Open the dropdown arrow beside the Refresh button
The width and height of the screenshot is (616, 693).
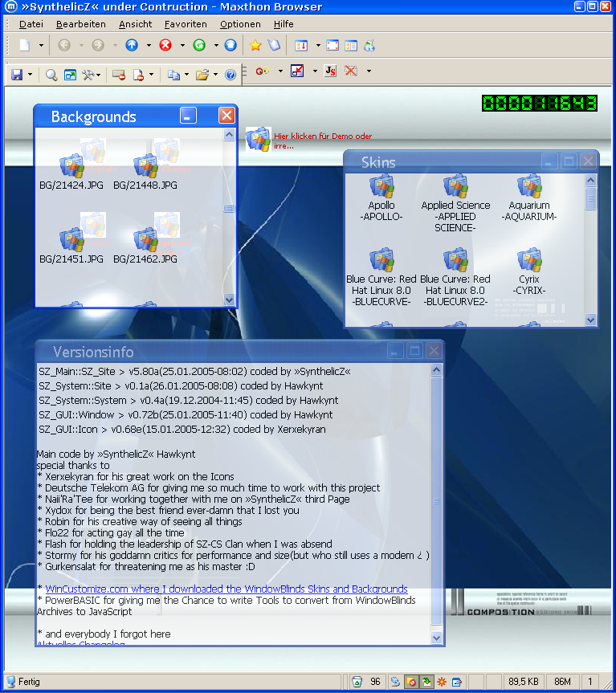(x=216, y=45)
